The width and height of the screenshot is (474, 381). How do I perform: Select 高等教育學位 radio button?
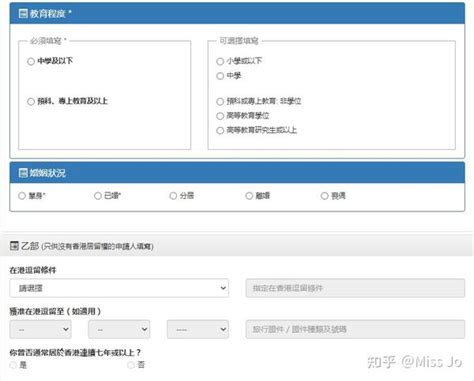click(220, 116)
